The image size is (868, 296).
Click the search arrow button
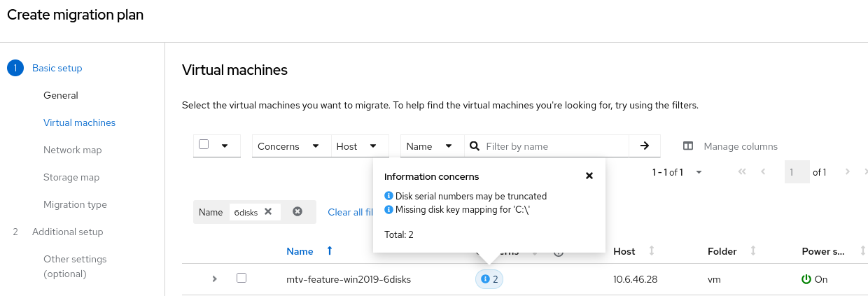coord(645,146)
